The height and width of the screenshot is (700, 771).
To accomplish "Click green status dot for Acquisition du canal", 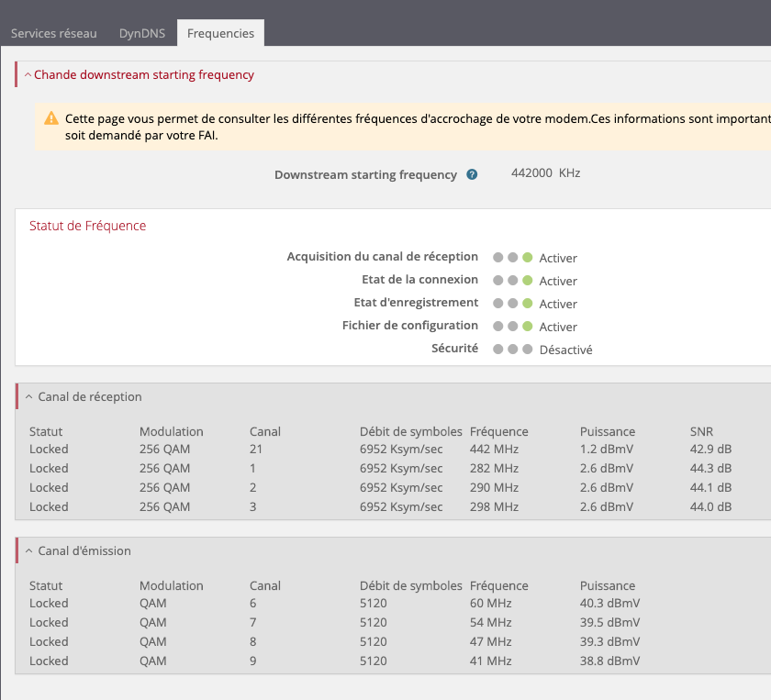I will pyautogui.click(x=528, y=258).
